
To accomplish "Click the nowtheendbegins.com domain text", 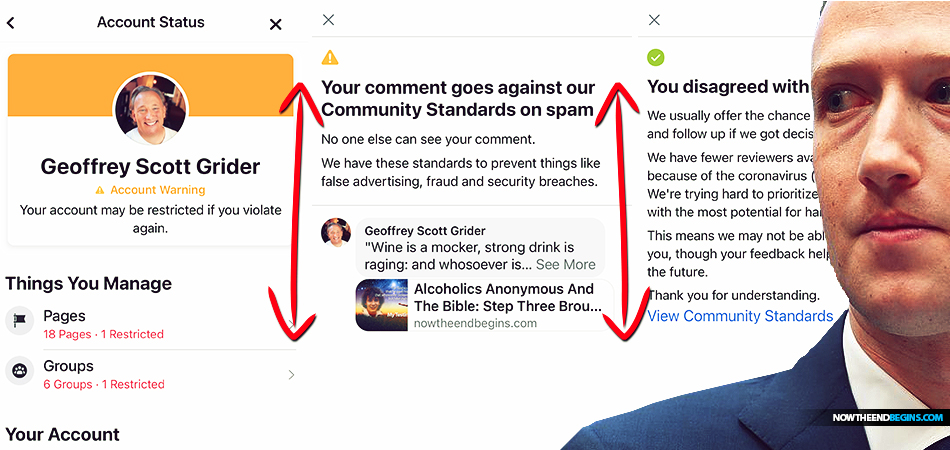I will tap(475, 323).
